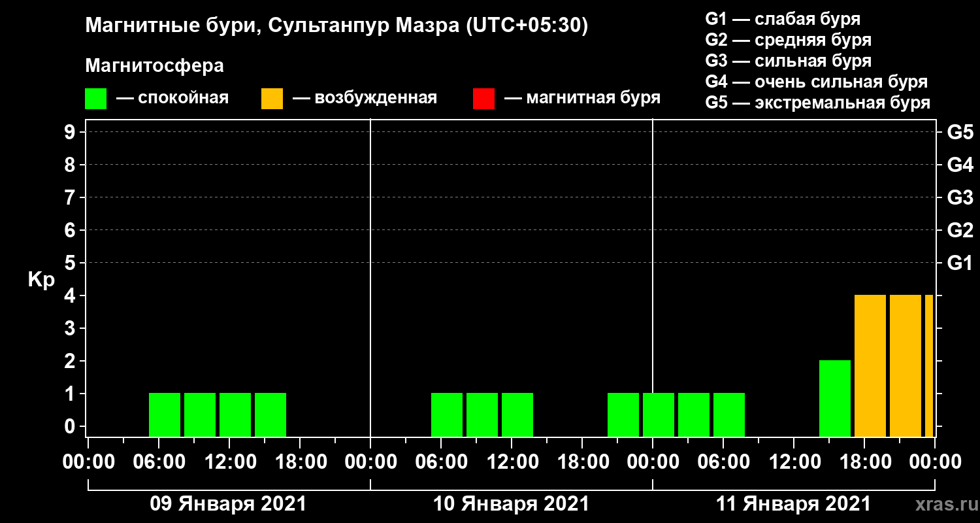Click the first green bar on 10 January
980x523 pixels.
(x=447, y=414)
